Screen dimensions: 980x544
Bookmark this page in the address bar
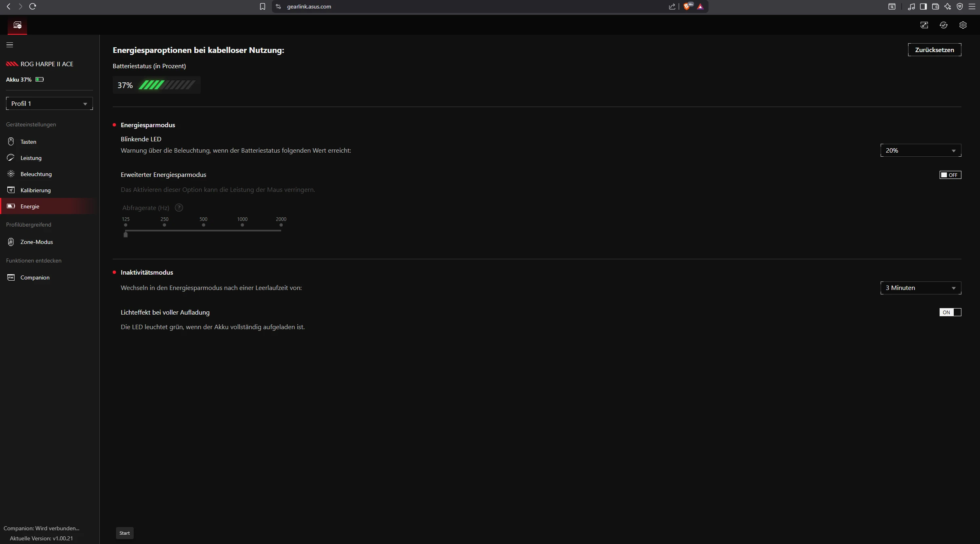coord(263,6)
